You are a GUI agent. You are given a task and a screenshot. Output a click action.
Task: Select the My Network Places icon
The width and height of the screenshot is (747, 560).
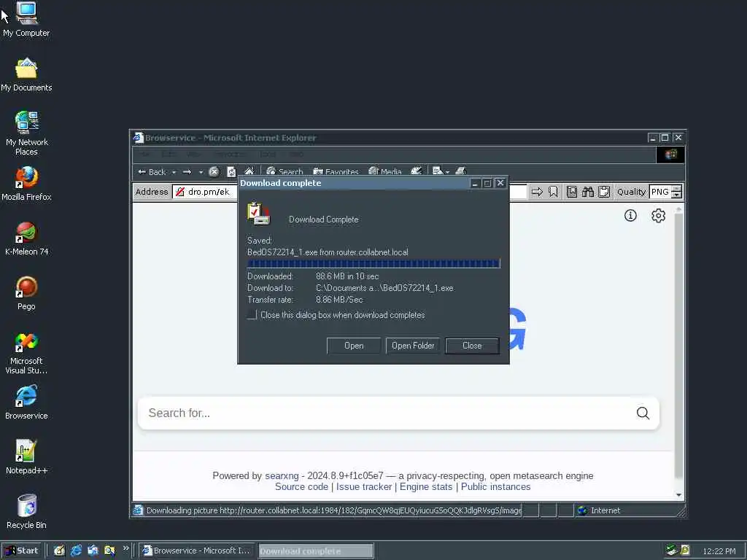click(27, 134)
